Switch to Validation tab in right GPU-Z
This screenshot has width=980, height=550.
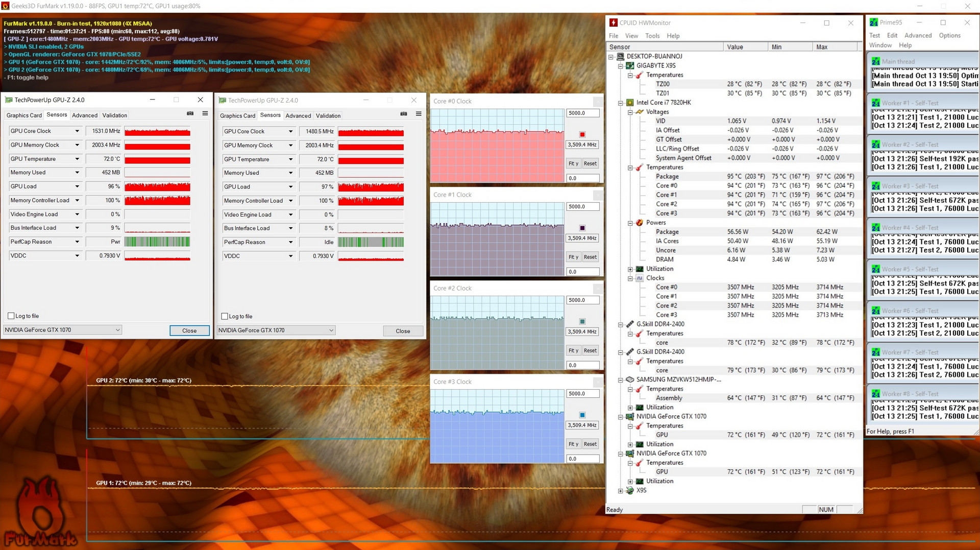[x=328, y=116]
